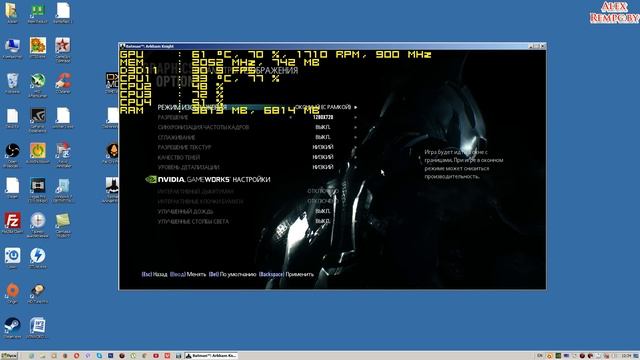Toggle interactive smoke/fog (Отключено) setting
640x360 pixels.
[323, 191]
